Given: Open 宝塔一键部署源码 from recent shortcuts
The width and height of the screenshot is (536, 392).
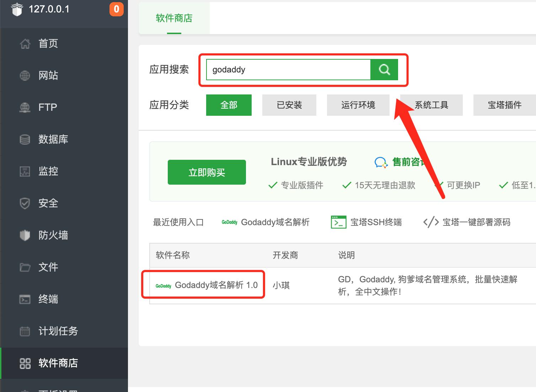Looking at the screenshot, I should point(477,222).
